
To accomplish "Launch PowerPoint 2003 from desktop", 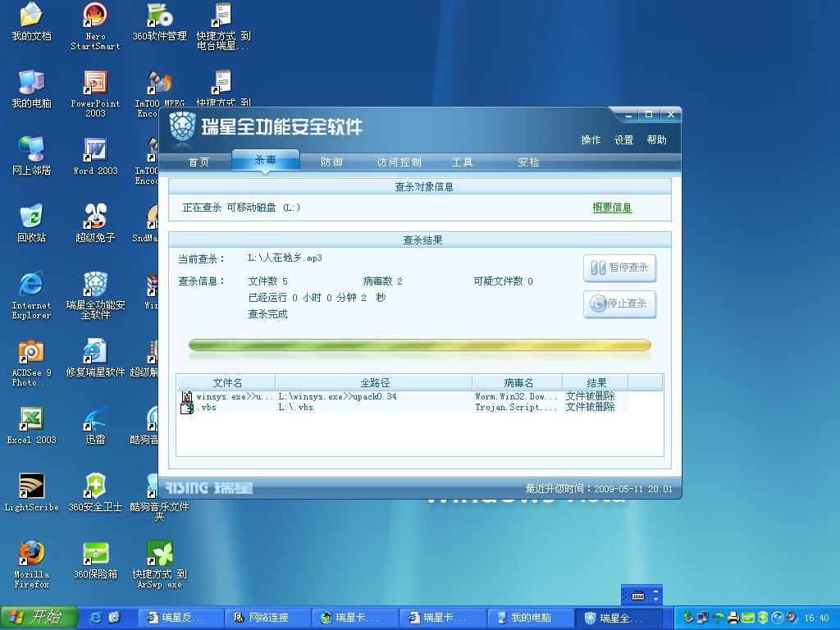I will coord(95,94).
